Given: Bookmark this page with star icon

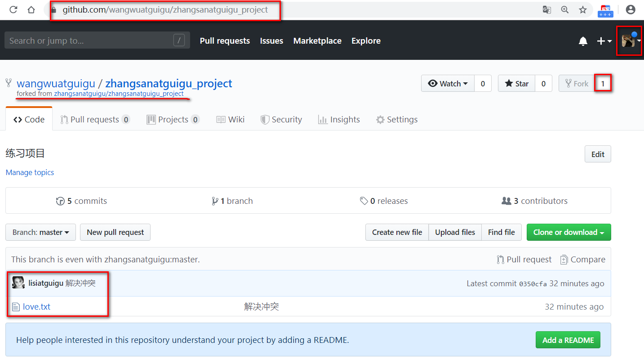Looking at the screenshot, I should 583,9.
